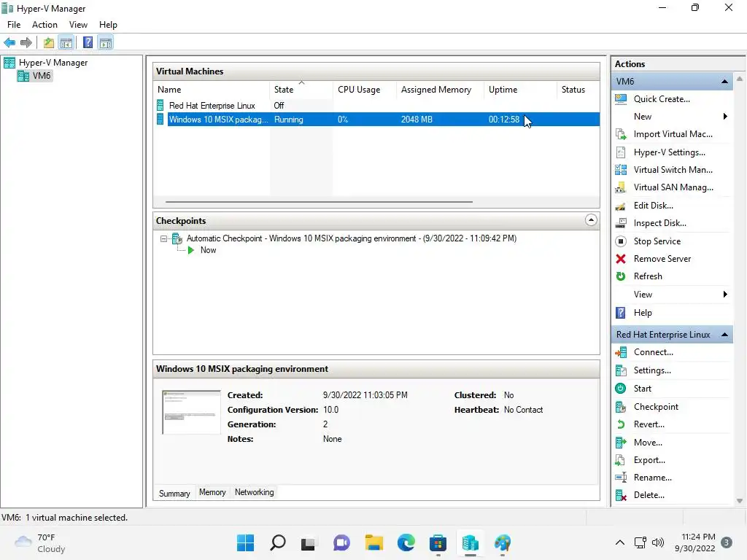The width and height of the screenshot is (747, 560).
Task: Collapse the Automatic Checkpoint tree node
Action: tap(163, 238)
